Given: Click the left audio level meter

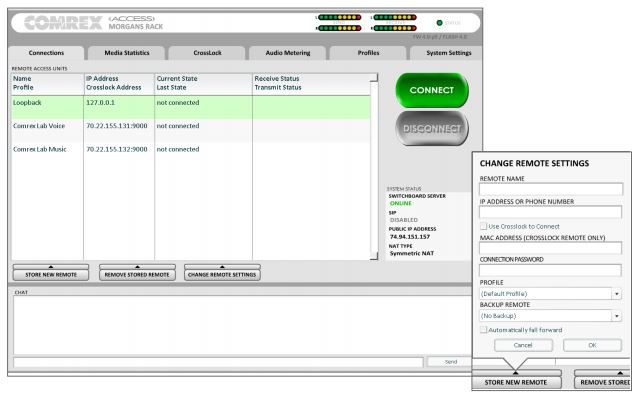Looking at the screenshot, I should pos(338,22).
